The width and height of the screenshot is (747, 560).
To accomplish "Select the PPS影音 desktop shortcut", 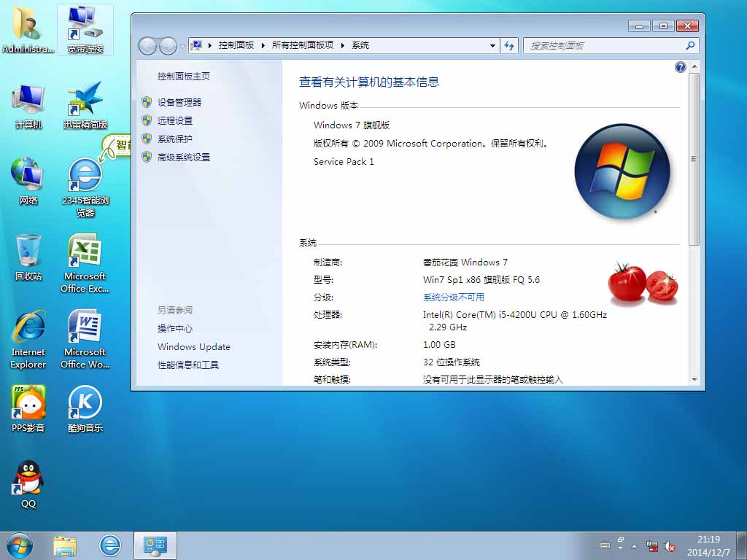I will click(x=28, y=409).
